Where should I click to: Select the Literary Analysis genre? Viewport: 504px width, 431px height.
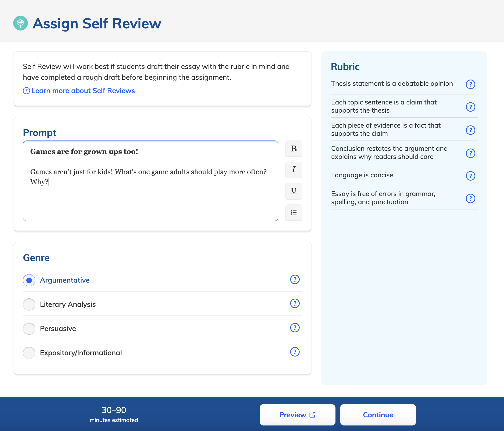point(29,304)
